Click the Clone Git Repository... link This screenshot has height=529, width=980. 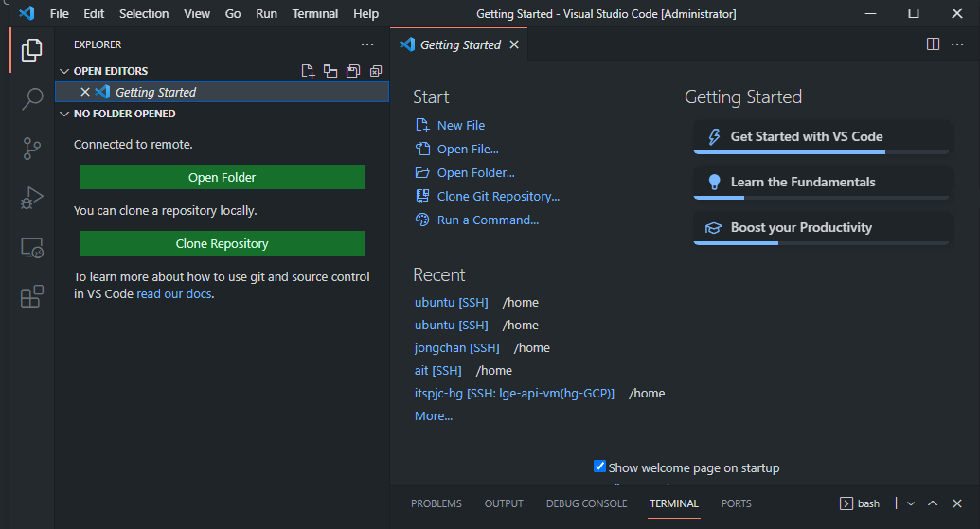(498, 196)
